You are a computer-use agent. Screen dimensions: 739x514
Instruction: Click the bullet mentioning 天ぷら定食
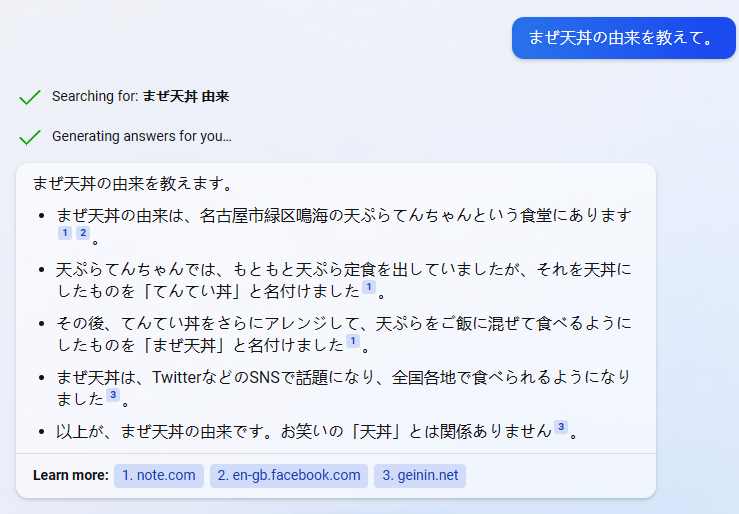344,281
